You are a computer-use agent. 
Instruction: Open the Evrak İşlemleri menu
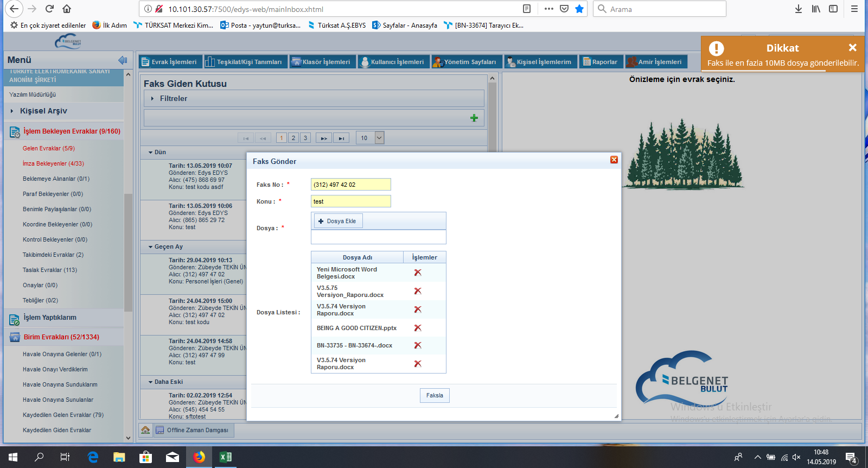click(x=169, y=62)
